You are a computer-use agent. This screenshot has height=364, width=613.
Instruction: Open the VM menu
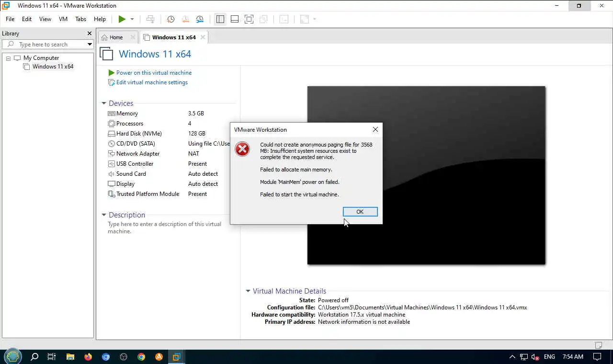63,19
